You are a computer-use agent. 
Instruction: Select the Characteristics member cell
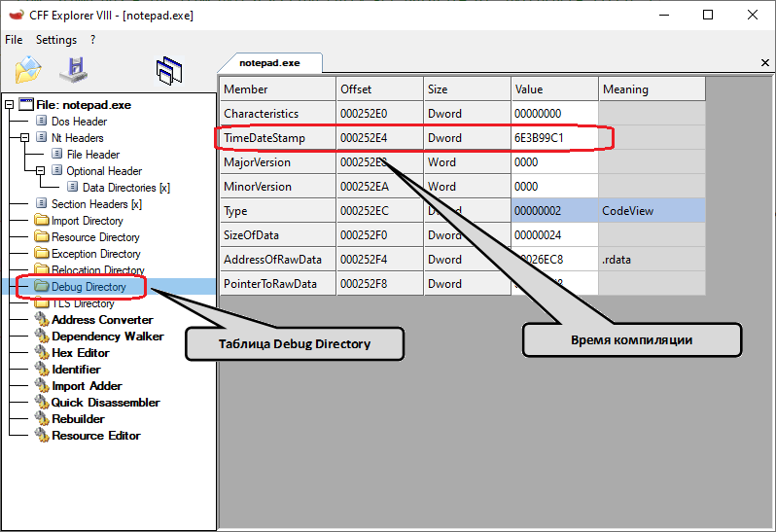click(278, 114)
